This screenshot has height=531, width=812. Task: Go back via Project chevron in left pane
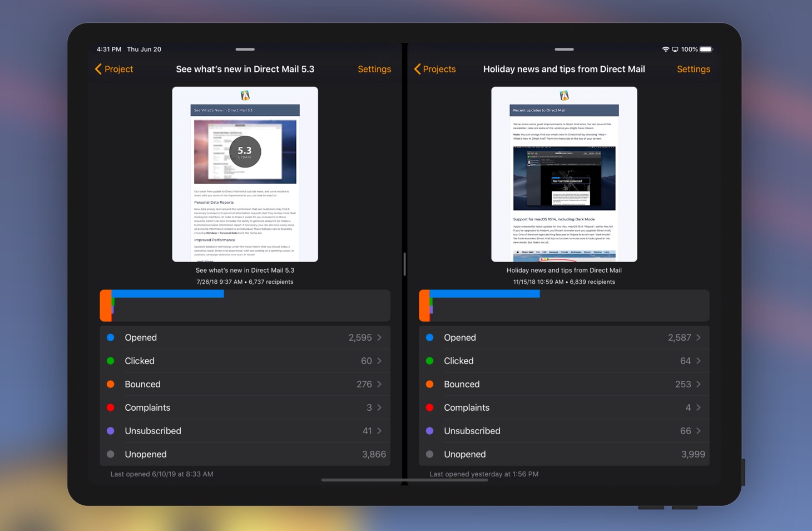(114, 69)
